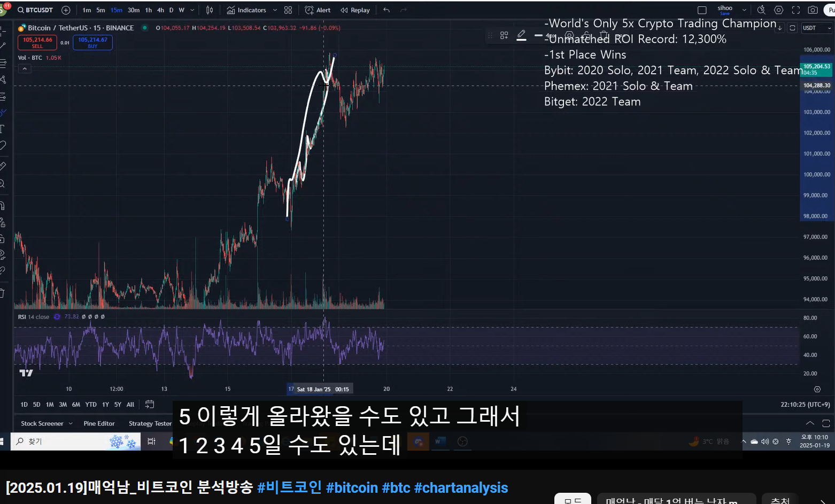Expand the sihoo layout dropdown arrow
Screen dimensions: 835x504
coord(744,10)
